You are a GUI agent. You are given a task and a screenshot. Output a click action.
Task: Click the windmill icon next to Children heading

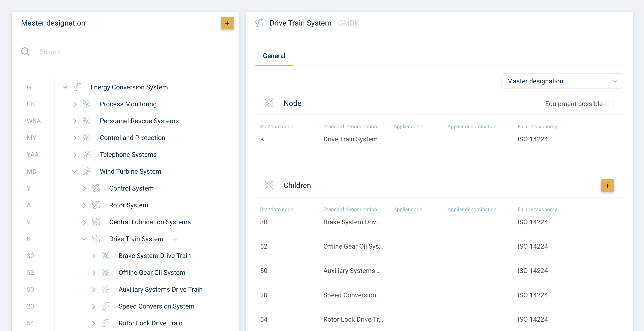[x=269, y=185]
